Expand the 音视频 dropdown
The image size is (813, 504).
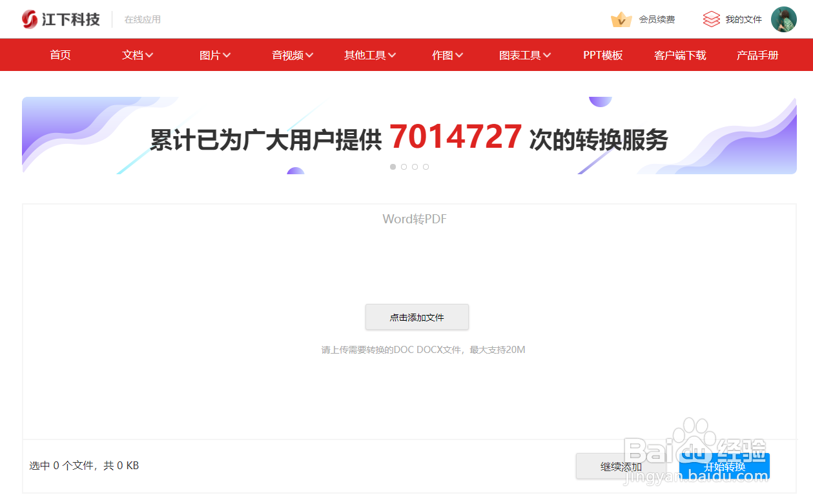(292, 55)
